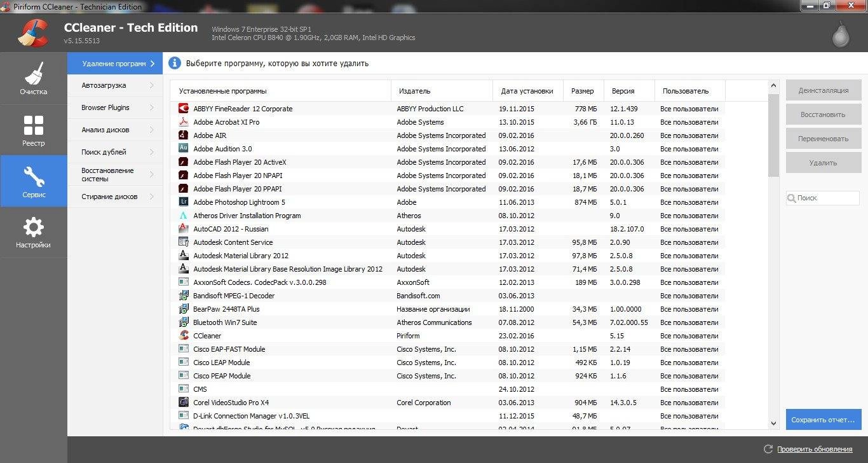This screenshot has width=868, height=463.
Task: Click the Adobe AIR icon
Action: 184,135
